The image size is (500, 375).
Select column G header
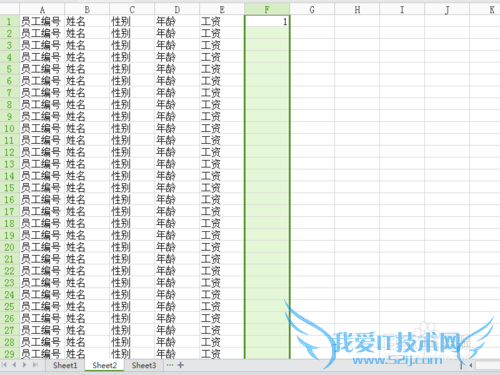click(312, 10)
